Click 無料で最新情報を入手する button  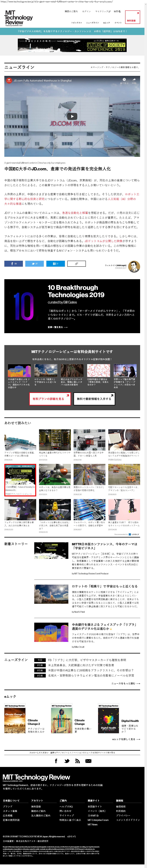click(x=94, y=399)
